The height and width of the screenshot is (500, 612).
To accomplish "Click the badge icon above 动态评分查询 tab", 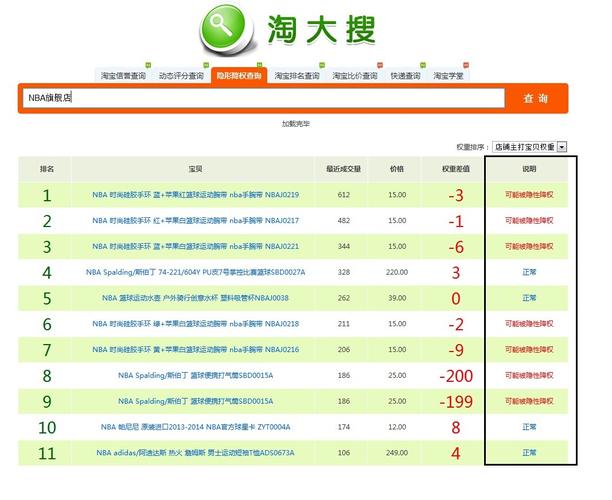I will [206, 65].
